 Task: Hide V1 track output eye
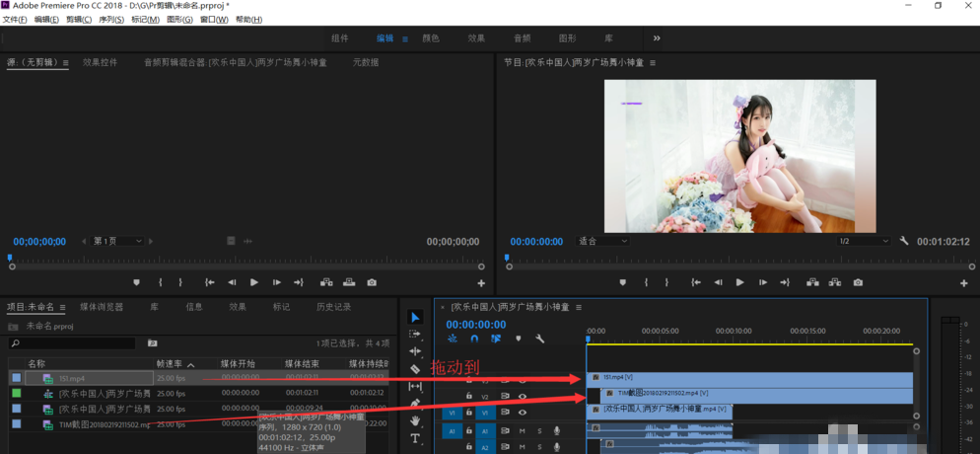pos(522,413)
